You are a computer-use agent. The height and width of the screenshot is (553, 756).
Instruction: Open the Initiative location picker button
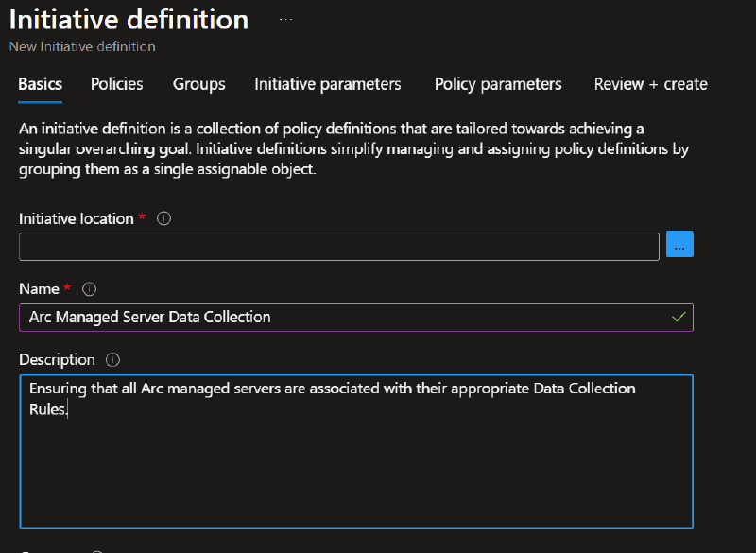click(679, 244)
